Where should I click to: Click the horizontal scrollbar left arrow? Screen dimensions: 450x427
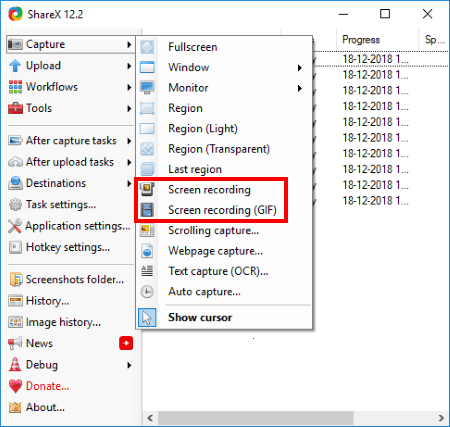[x=150, y=418]
